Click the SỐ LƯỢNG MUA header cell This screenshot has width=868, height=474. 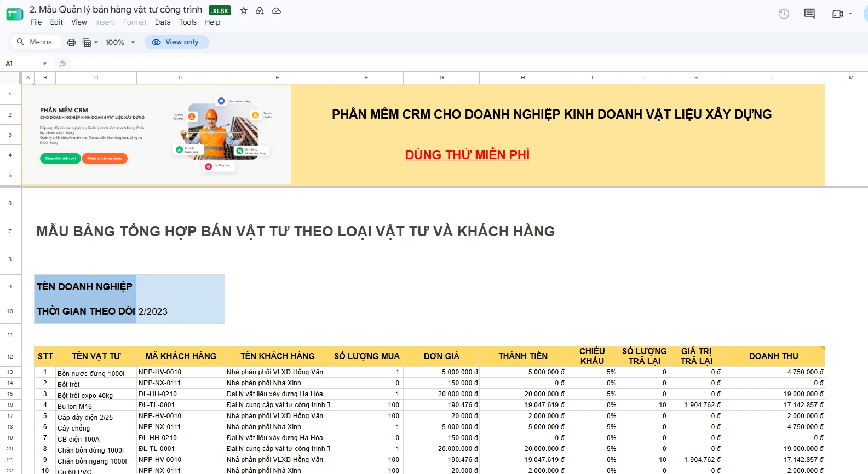(366, 356)
